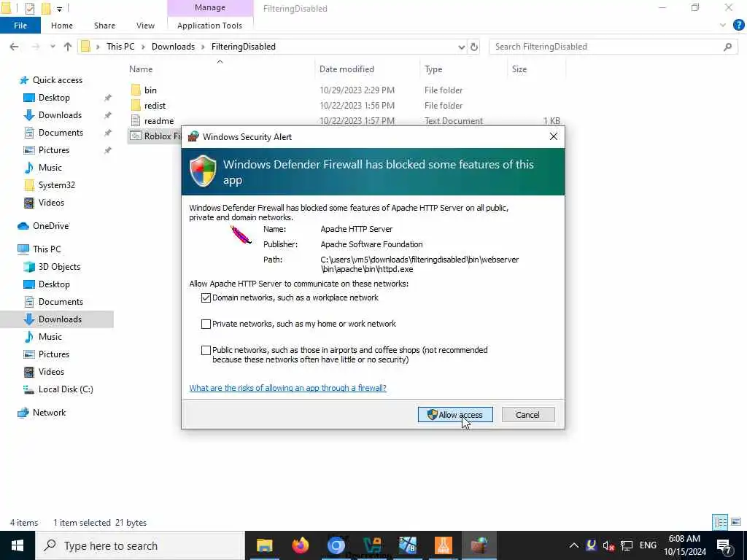Viewport: 747px width, 560px height.
Task: Select the bin folder icon
Action: pyautogui.click(x=136, y=90)
